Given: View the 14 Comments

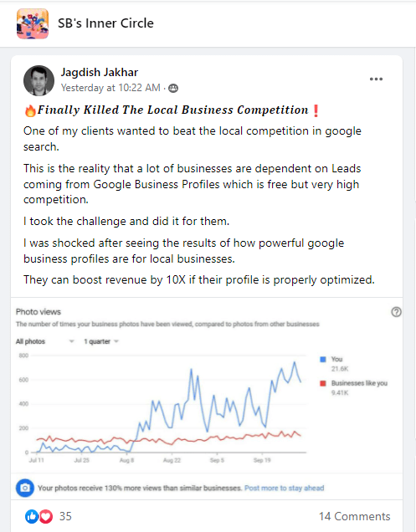Looking at the screenshot, I should (x=355, y=516).
